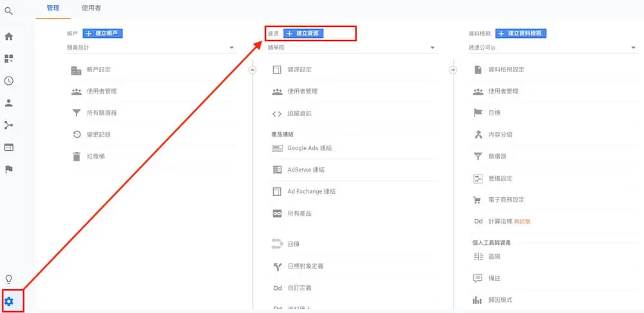Click the arrow circle between property and view columns
Viewport: 644px width, 313px height.
[x=453, y=70]
